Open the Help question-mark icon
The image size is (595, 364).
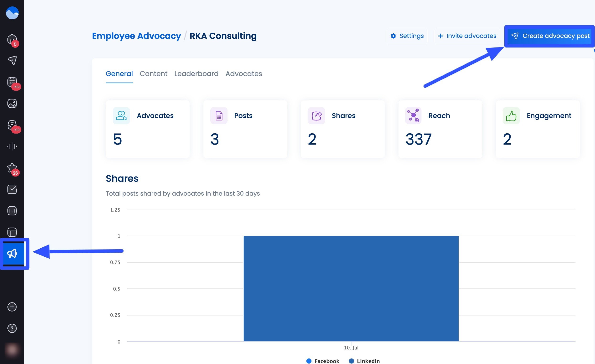(12, 328)
